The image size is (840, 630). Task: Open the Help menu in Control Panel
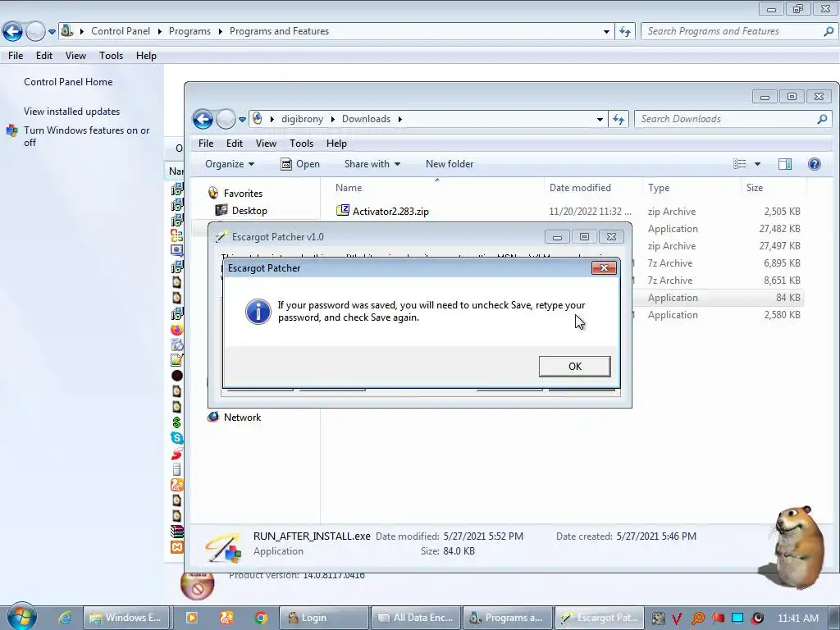point(146,56)
